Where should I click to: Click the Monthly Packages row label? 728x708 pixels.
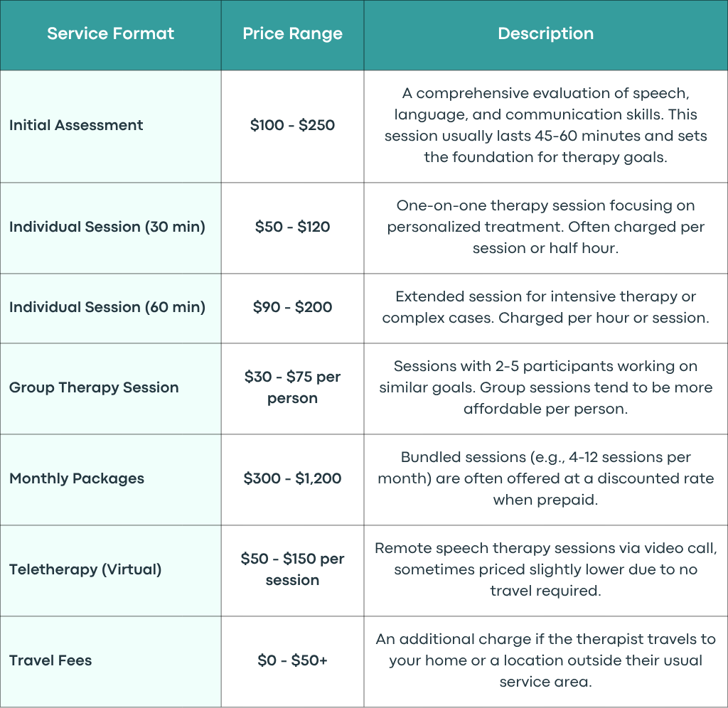77,478
